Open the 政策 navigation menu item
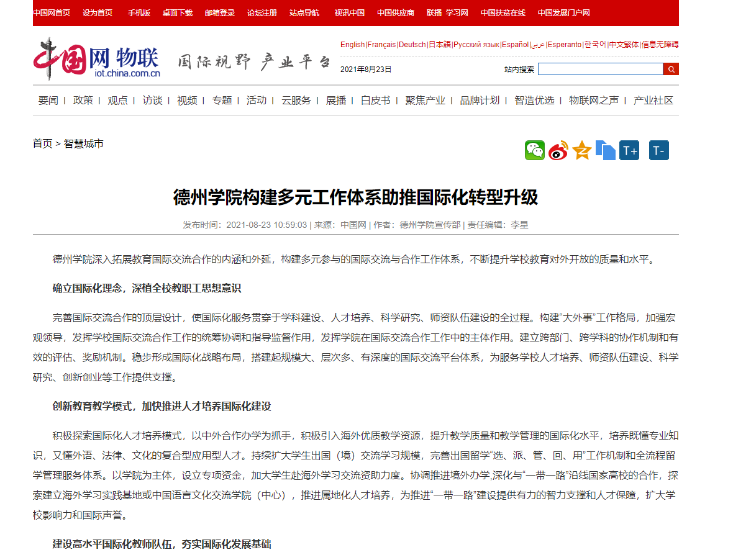Viewport: 751px width, 560px height. tap(83, 101)
